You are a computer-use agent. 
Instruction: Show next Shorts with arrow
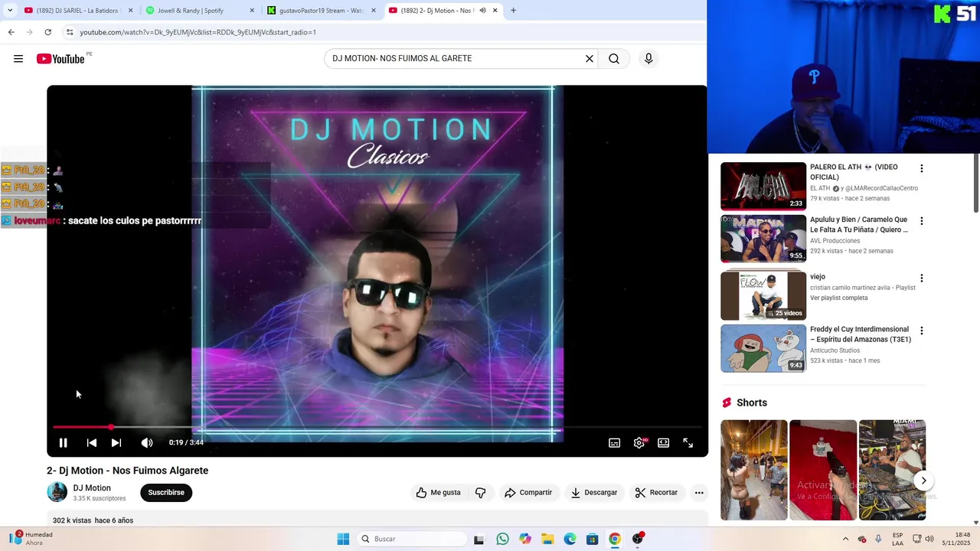click(x=923, y=481)
